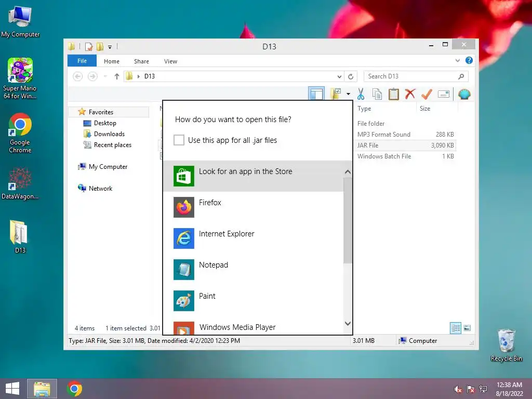This screenshot has width=532, height=399.
Task: Click the New folder quick access icon
Action: coord(100,46)
